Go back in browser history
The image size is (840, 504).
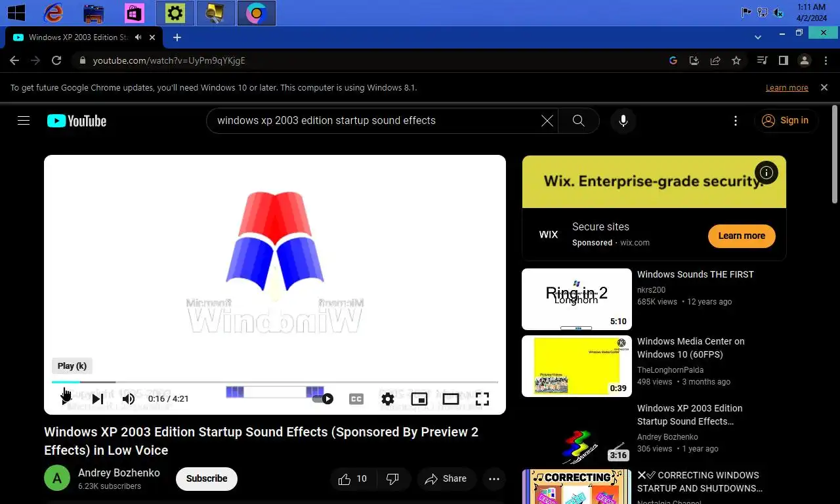(14, 60)
